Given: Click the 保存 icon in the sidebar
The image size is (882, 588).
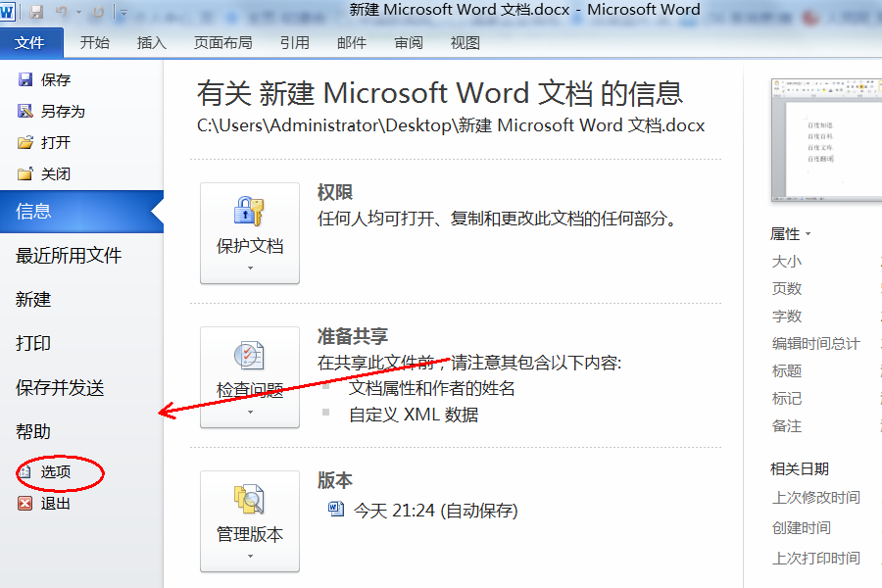Looking at the screenshot, I should tap(25, 79).
